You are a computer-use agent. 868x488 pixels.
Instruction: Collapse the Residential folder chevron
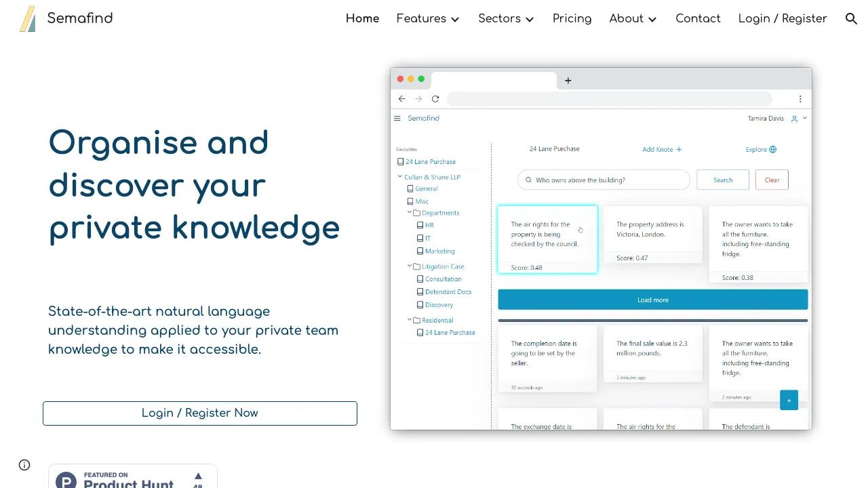pyautogui.click(x=410, y=320)
